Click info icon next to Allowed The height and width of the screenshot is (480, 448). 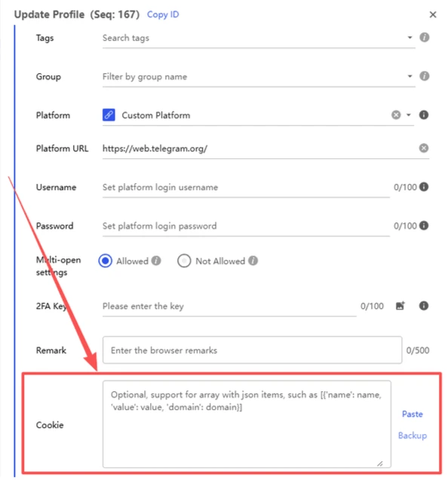(156, 261)
